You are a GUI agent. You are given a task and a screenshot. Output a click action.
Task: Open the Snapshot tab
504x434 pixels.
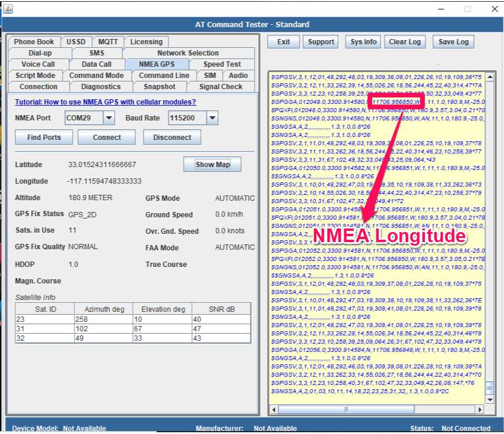[160, 87]
